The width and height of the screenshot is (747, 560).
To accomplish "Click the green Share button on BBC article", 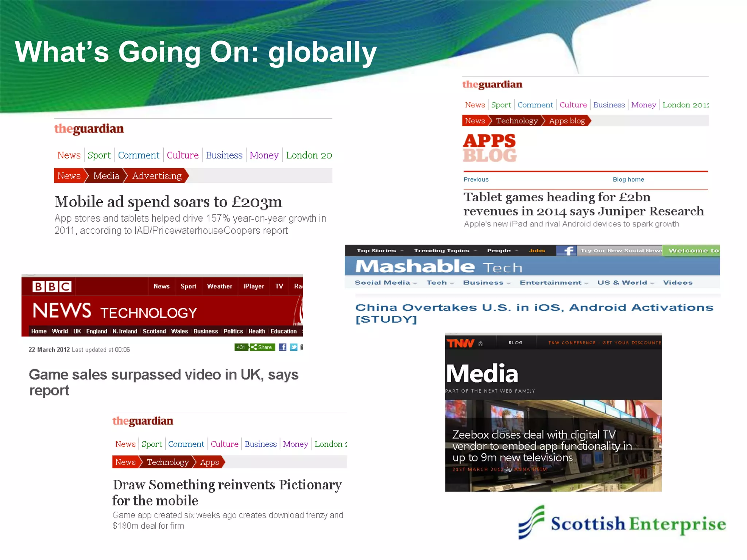I will [x=262, y=347].
